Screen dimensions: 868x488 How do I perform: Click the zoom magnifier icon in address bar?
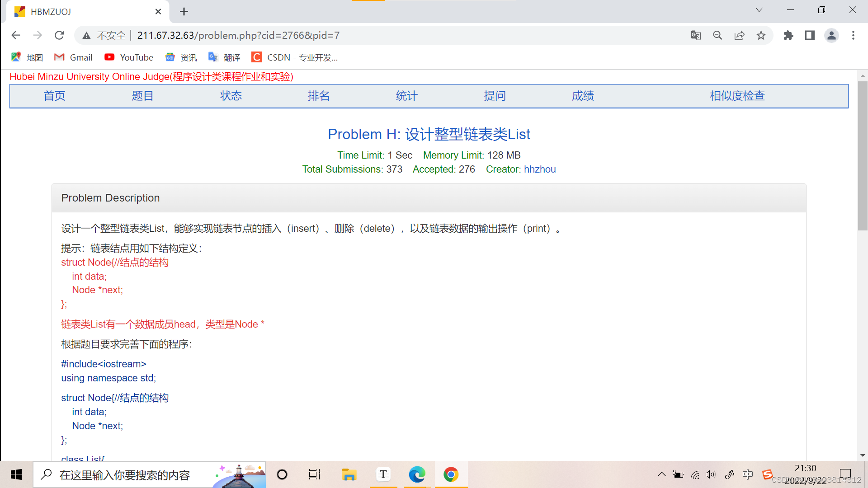tap(717, 35)
